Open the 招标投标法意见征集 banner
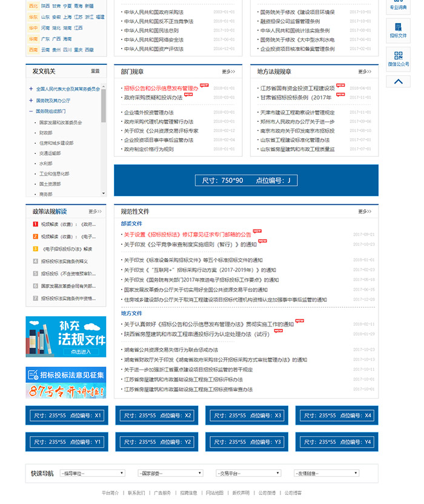The image size is (424, 504). [65, 383]
